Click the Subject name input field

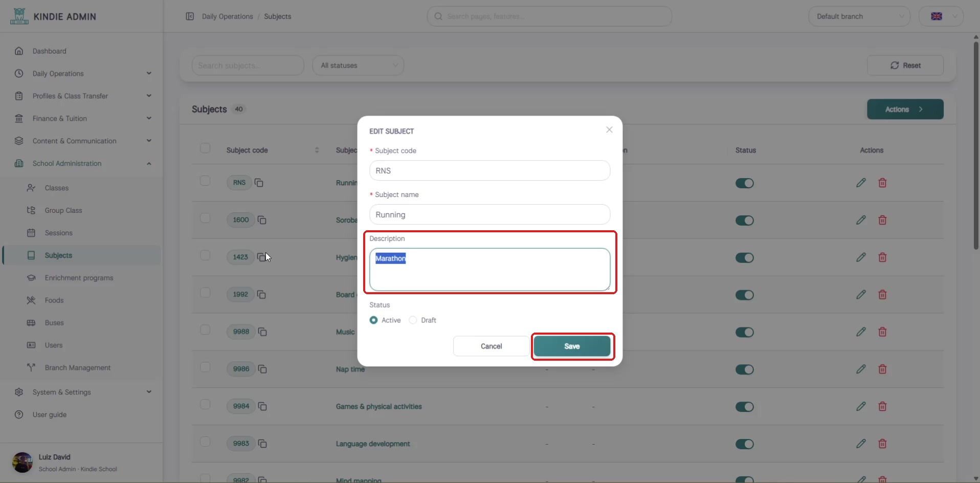click(489, 214)
